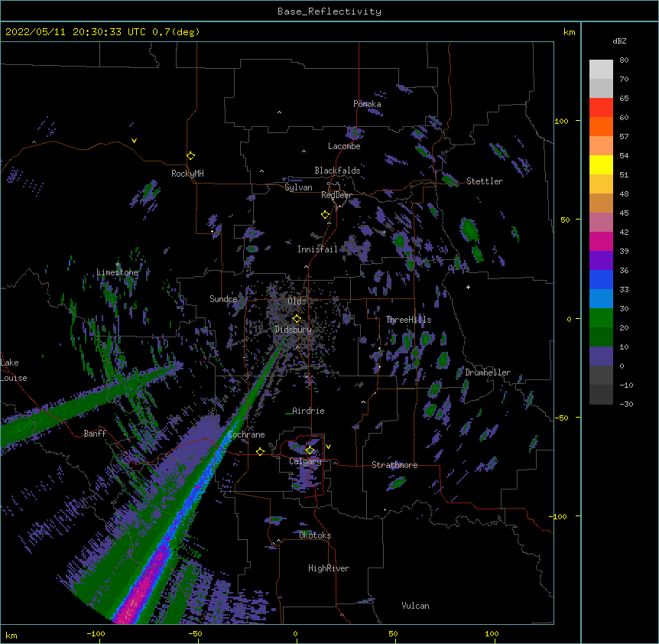Image resolution: width=659 pixels, height=644 pixels.
Task: Click the Stettler town label
Action: (x=485, y=181)
